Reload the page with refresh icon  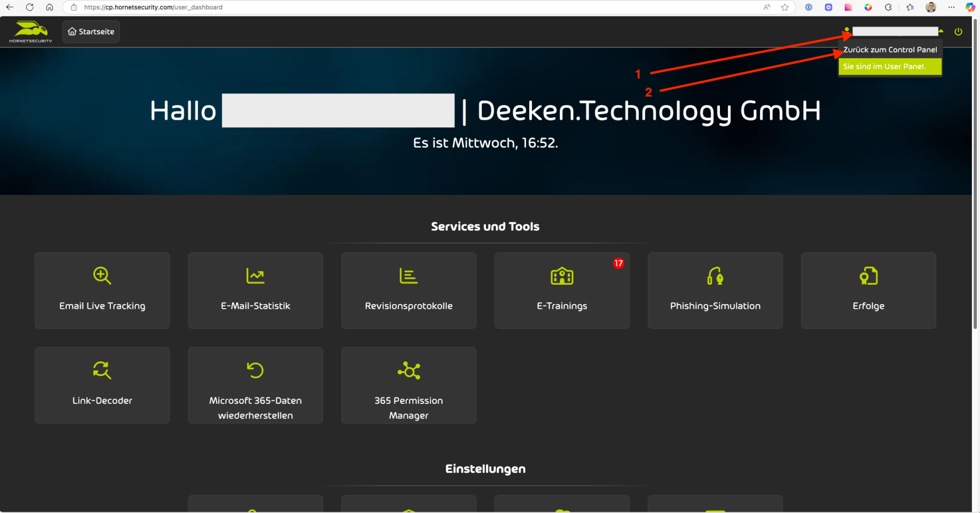(x=30, y=7)
